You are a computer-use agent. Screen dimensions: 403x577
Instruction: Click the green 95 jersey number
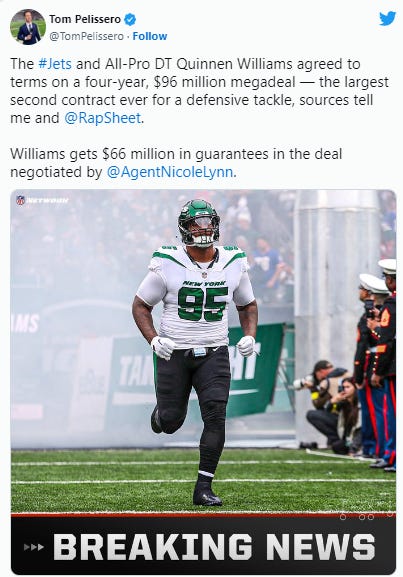coord(202,304)
